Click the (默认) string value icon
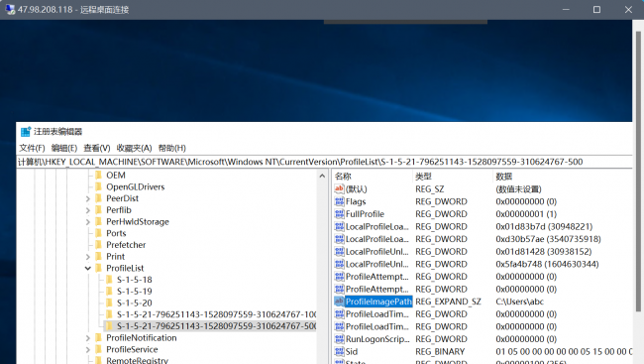 point(339,188)
